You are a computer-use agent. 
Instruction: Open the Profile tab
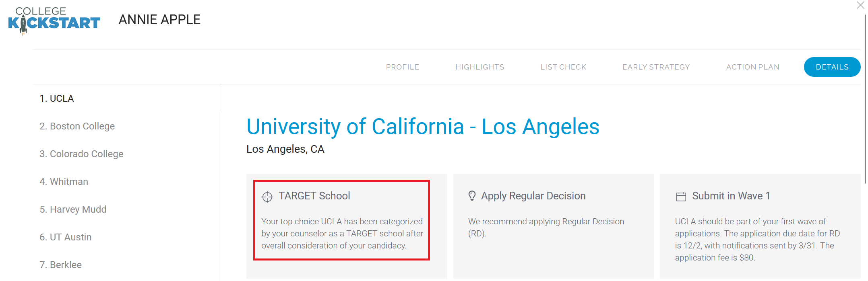point(403,67)
